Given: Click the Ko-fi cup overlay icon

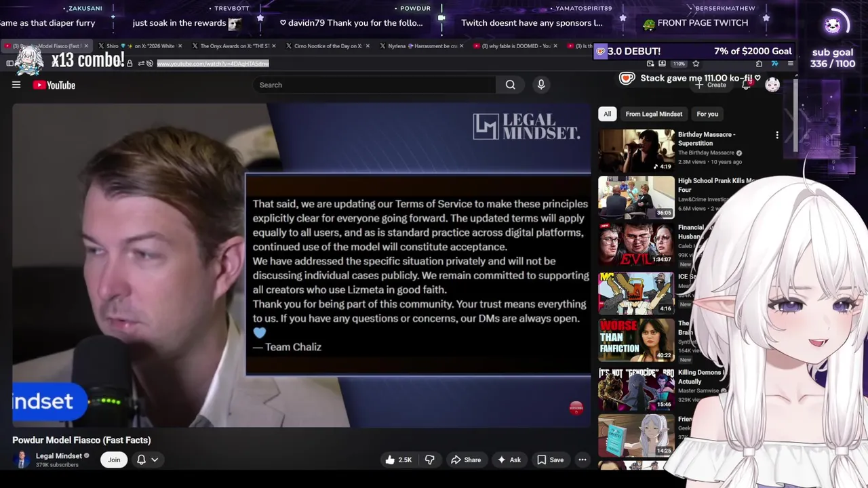Looking at the screenshot, I should (627, 78).
